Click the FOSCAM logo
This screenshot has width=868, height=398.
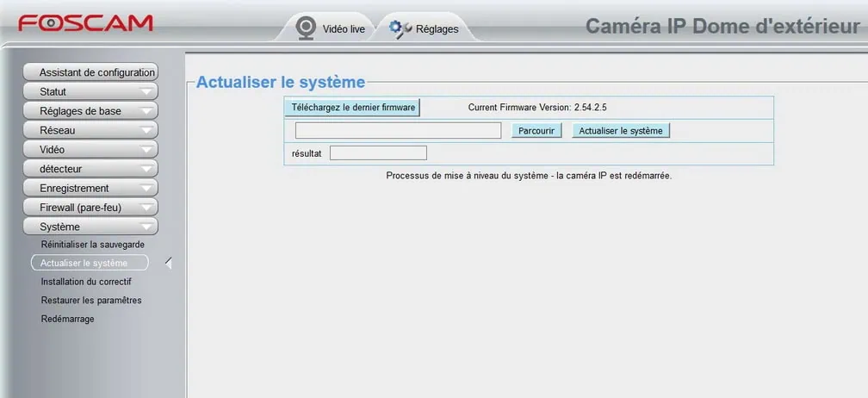(85, 23)
